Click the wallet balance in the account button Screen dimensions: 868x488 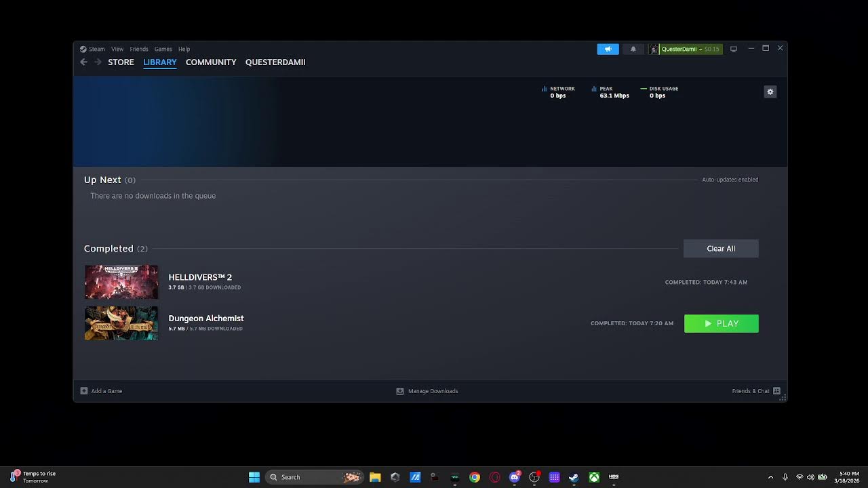pos(712,49)
